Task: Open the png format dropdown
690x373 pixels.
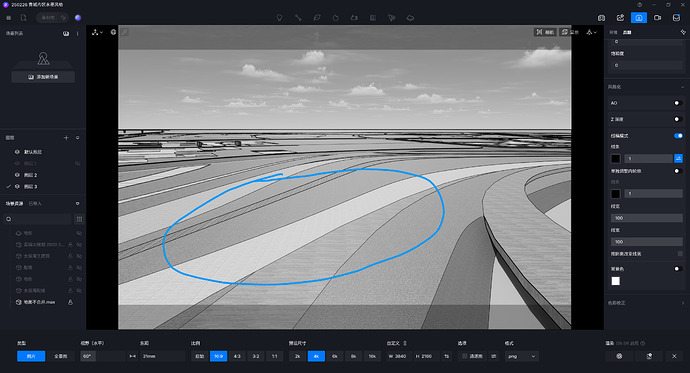Action: pyautogui.click(x=521, y=356)
